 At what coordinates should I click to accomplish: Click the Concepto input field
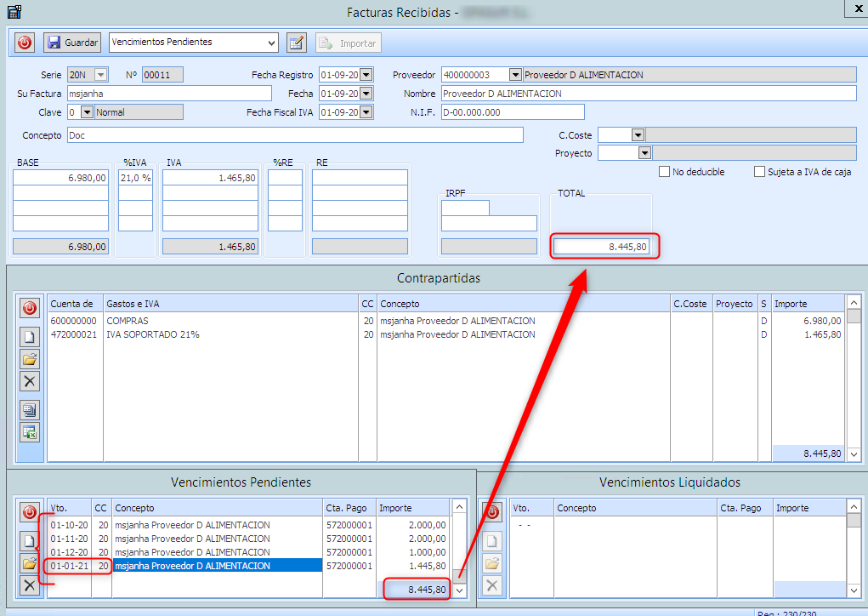click(294, 135)
